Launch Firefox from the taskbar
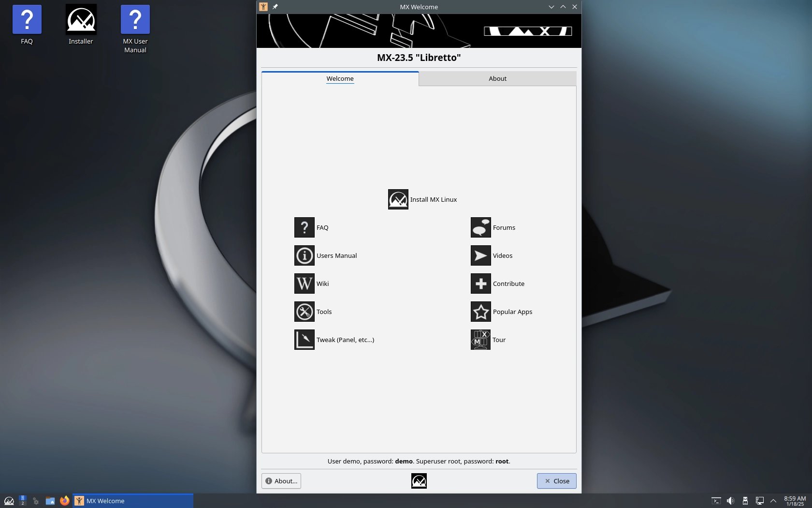This screenshot has width=812, height=508. point(64,501)
